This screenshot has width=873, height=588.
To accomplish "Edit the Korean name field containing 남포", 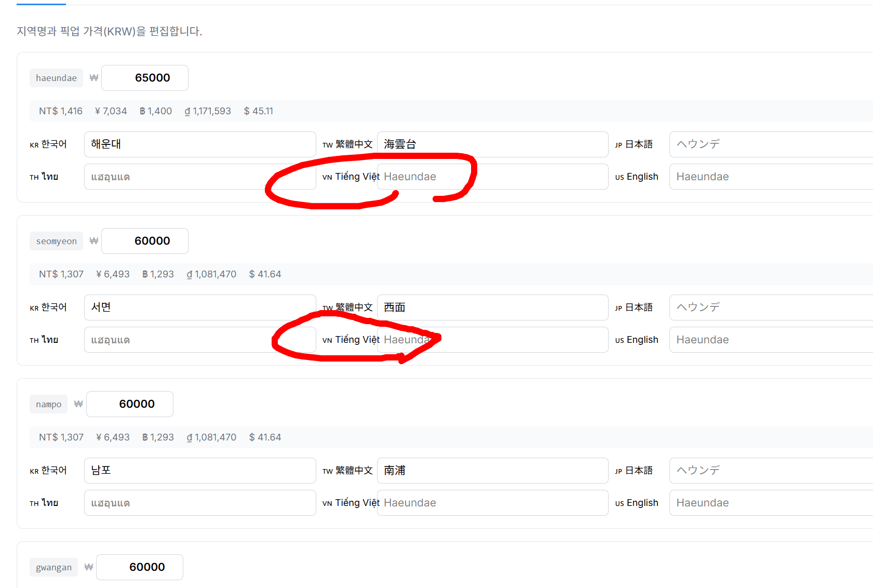I will pyautogui.click(x=199, y=471).
